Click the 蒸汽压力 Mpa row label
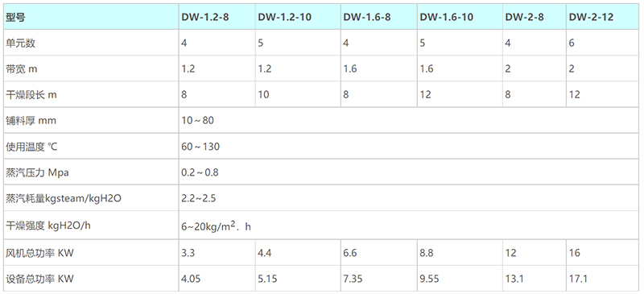 pyautogui.click(x=37, y=172)
